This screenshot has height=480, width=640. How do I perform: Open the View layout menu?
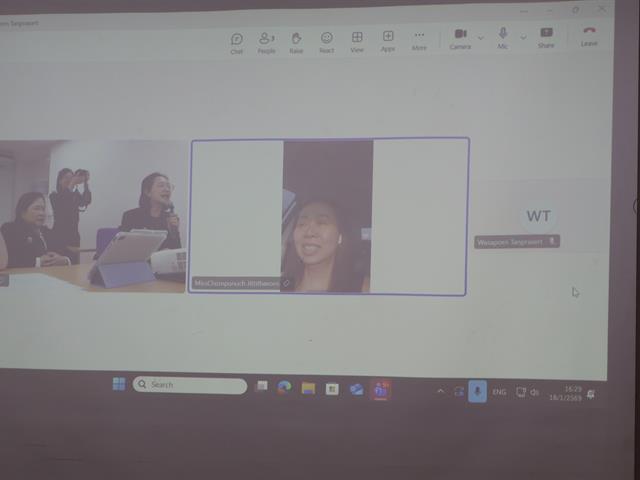(x=357, y=41)
